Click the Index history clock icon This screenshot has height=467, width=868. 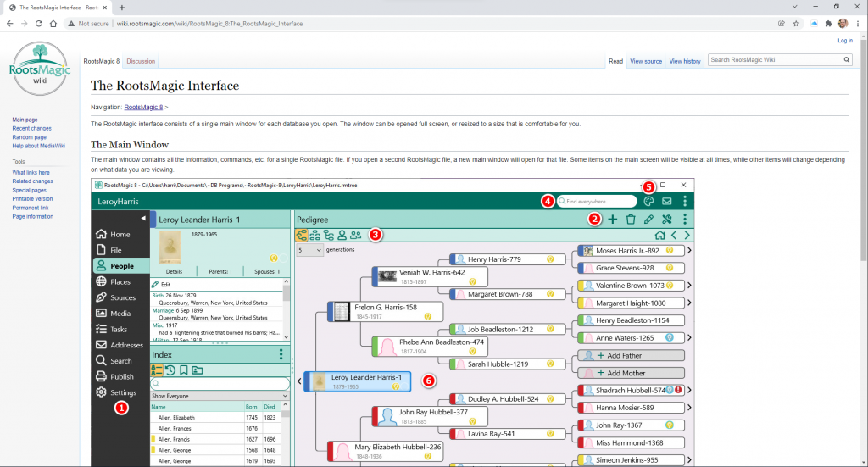(x=170, y=370)
